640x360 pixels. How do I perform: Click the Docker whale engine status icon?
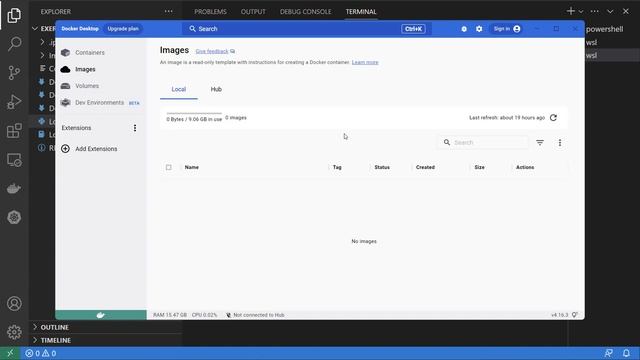[x=101, y=315]
